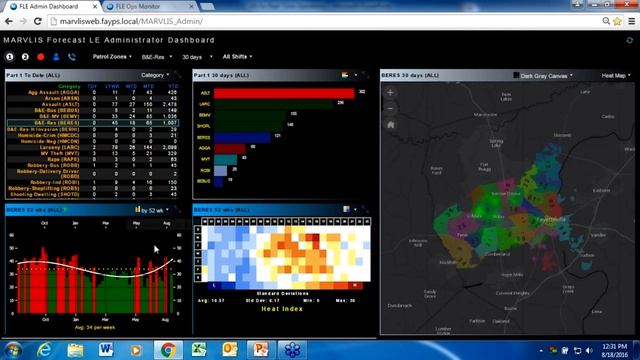Screen dimensions: 640x360
Task: Open Excel from the taskbar
Action: point(199,350)
